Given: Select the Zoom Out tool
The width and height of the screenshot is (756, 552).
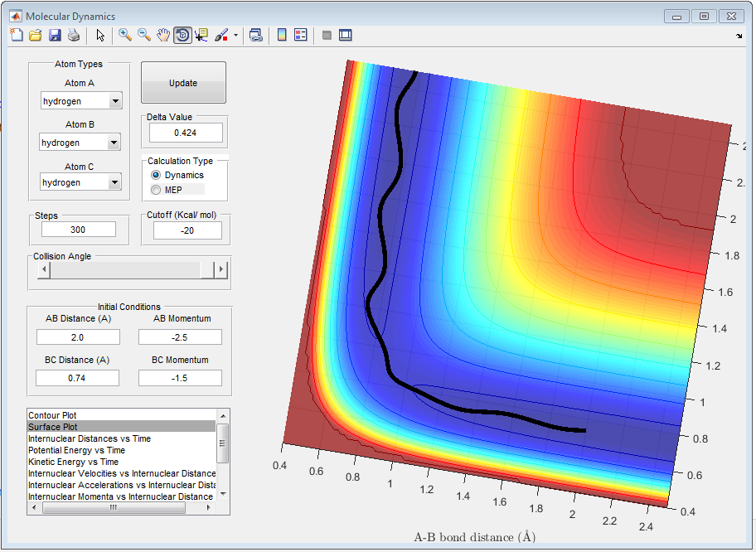Looking at the screenshot, I should click(x=144, y=35).
